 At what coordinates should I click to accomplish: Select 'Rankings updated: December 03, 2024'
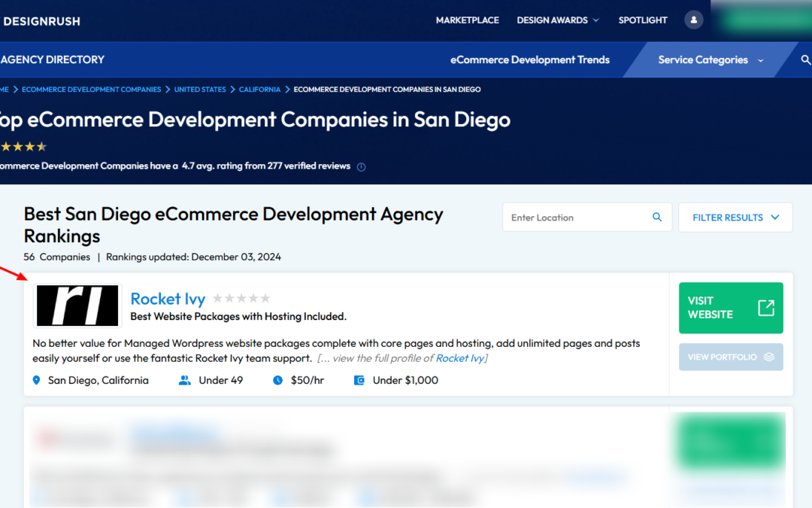click(193, 257)
